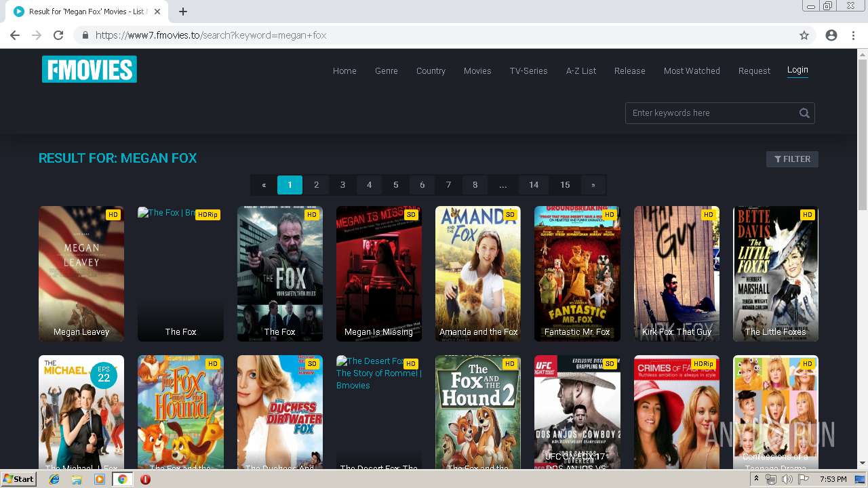
Task: Open the Genre menu
Action: (x=387, y=70)
